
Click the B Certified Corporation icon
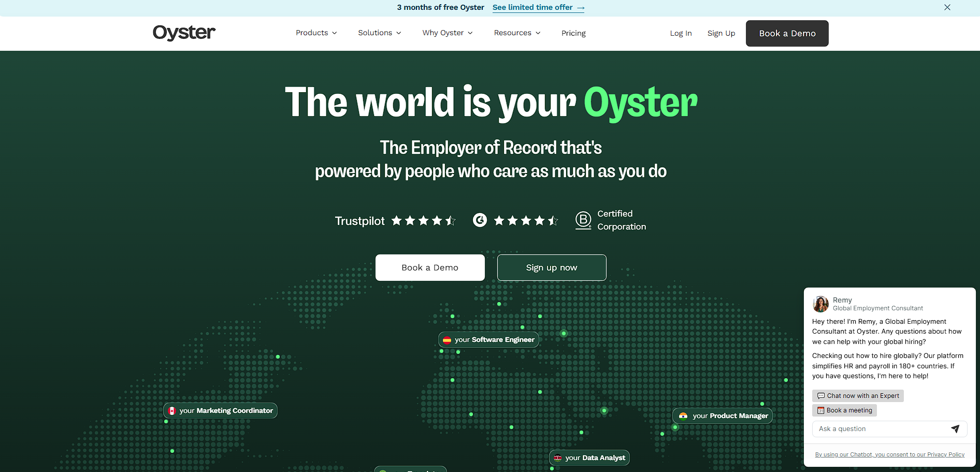coord(583,220)
